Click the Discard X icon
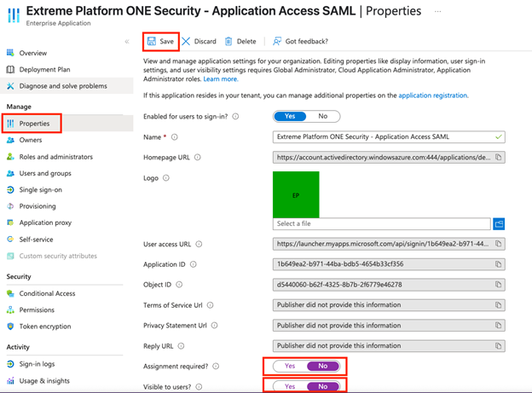Viewport: 532px width, 393px height. click(186, 42)
